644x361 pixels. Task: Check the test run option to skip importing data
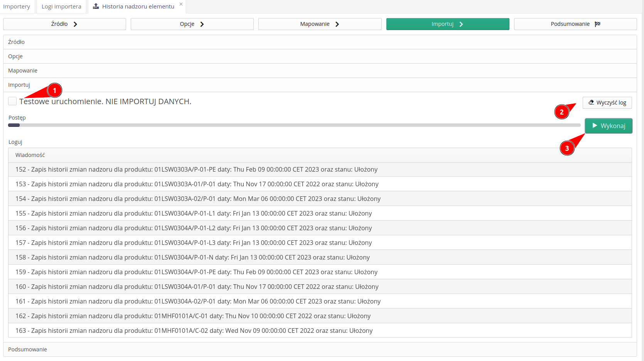(12, 101)
